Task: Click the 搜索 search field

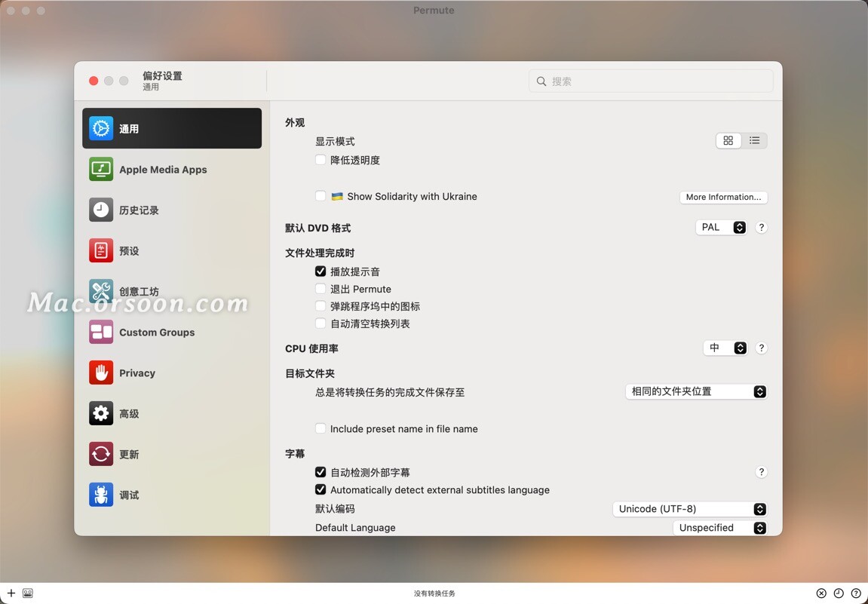Action: [651, 81]
